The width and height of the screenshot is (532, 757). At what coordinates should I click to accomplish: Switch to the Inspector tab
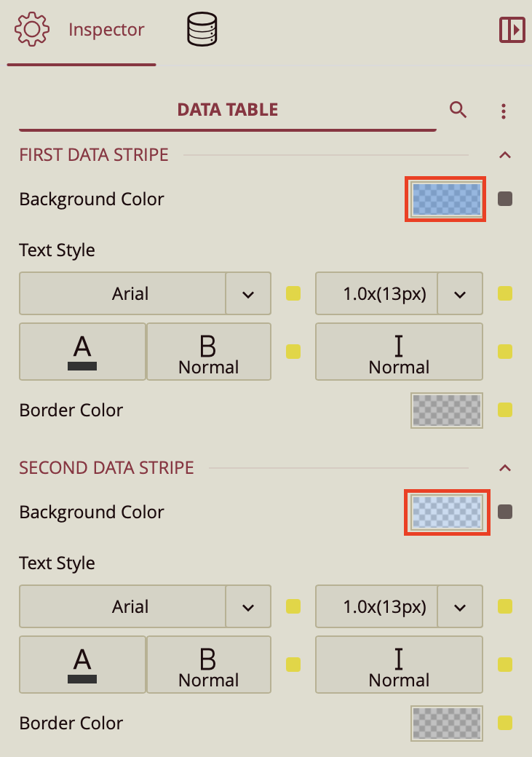click(106, 31)
